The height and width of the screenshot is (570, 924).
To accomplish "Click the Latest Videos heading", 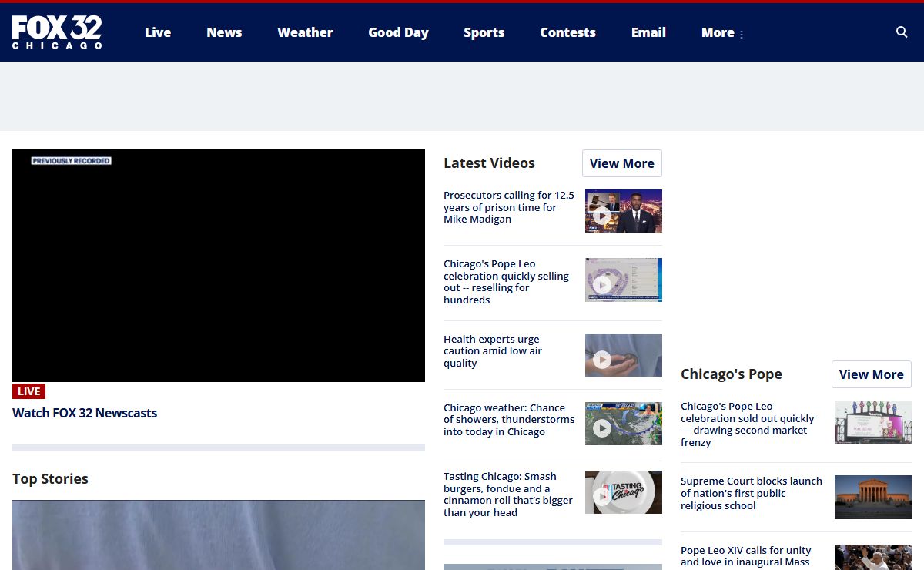I will point(489,163).
